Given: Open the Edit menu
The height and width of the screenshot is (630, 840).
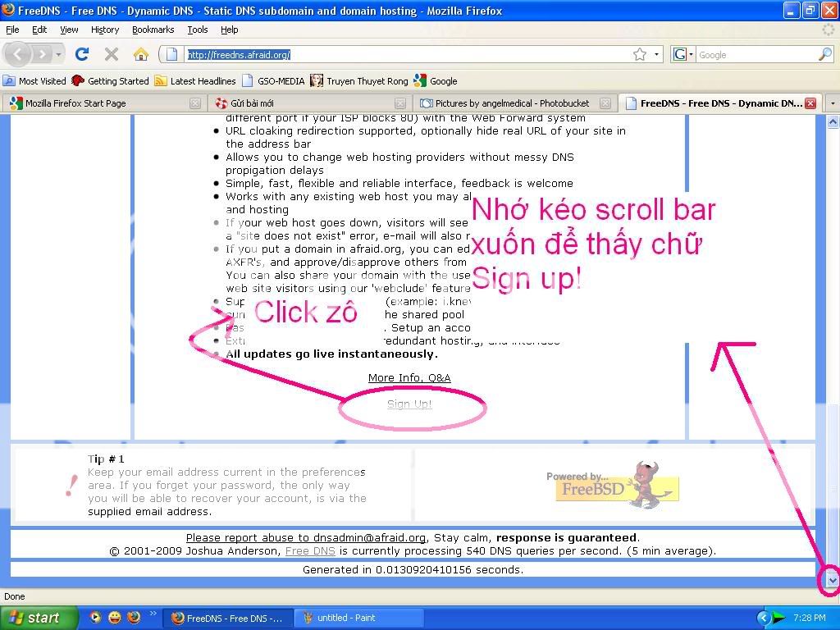Looking at the screenshot, I should tap(39, 30).
